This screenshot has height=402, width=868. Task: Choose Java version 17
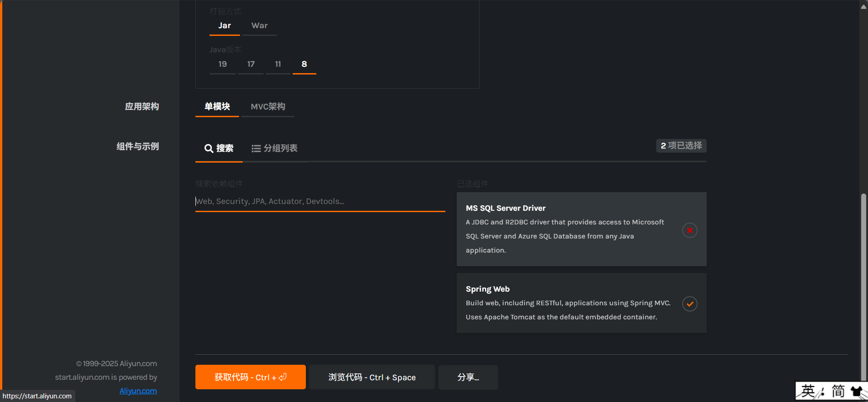click(251, 64)
